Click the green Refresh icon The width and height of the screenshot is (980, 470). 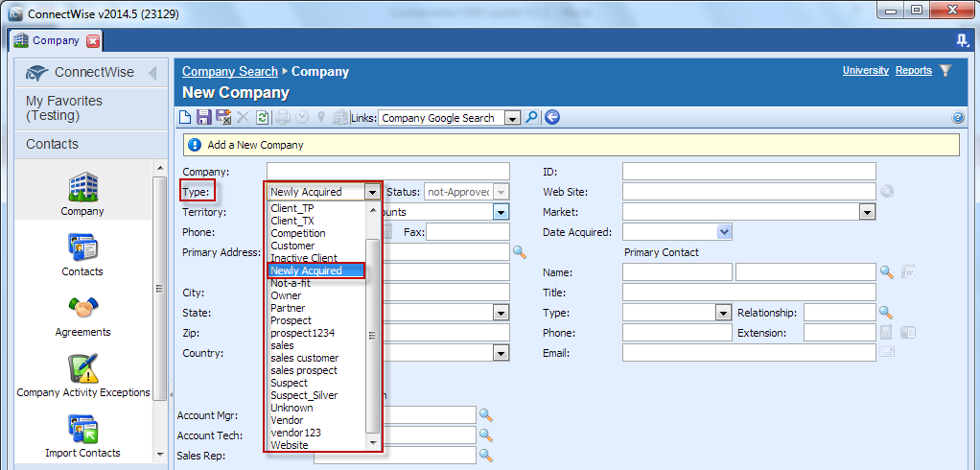263,117
